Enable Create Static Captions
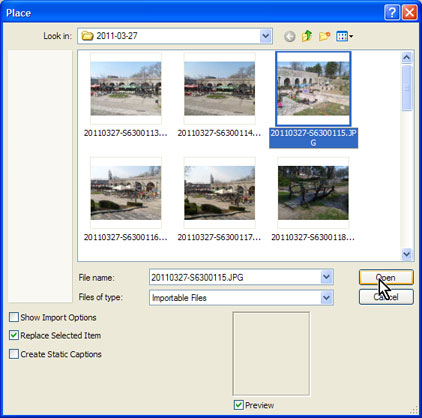 pyautogui.click(x=14, y=354)
